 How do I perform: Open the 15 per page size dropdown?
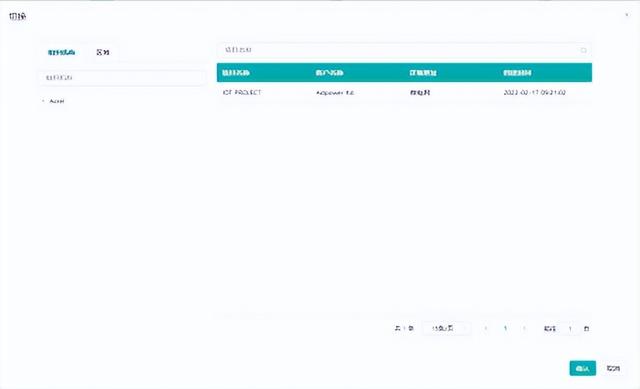coord(446,328)
